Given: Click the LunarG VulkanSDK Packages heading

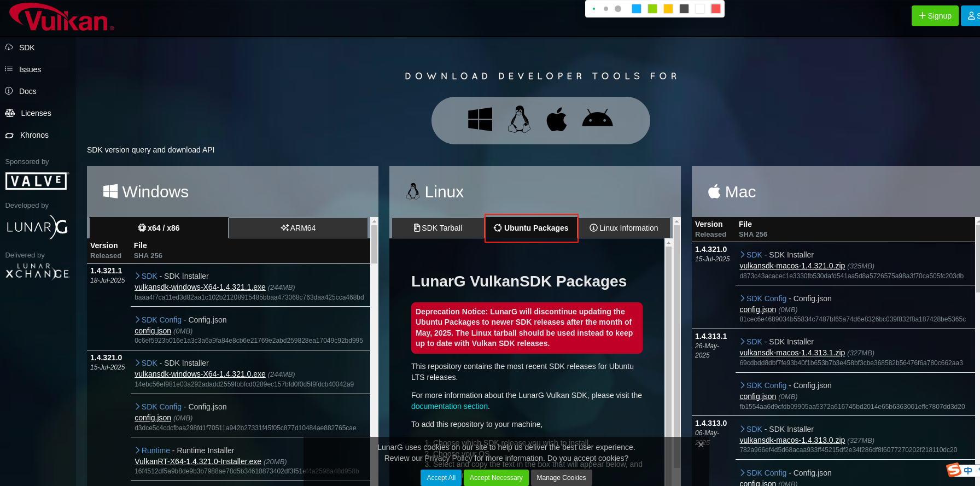Looking at the screenshot, I should tap(519, 281).
